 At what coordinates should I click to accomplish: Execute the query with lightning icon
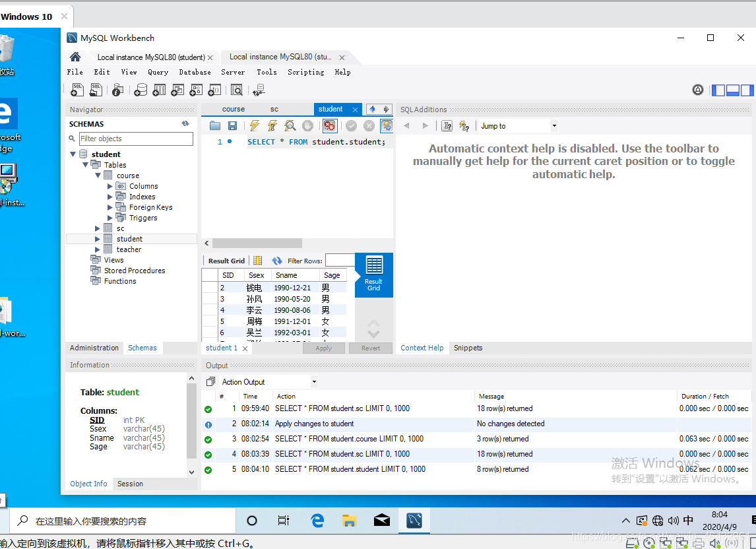pos(254,126)
